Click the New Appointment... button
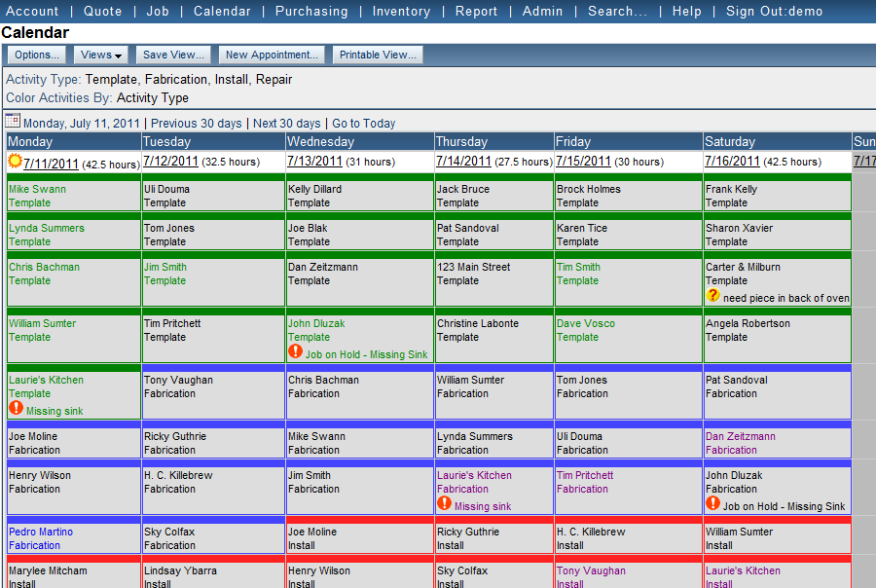Screen dimensions: 876x588 point(272,55)
